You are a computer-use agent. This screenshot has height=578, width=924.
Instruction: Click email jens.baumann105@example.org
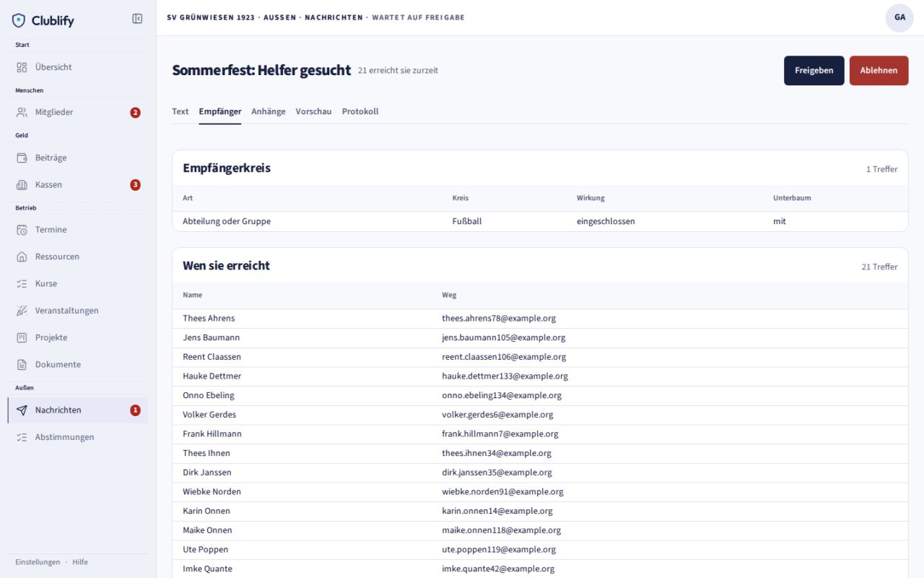[x=504, y=337]
